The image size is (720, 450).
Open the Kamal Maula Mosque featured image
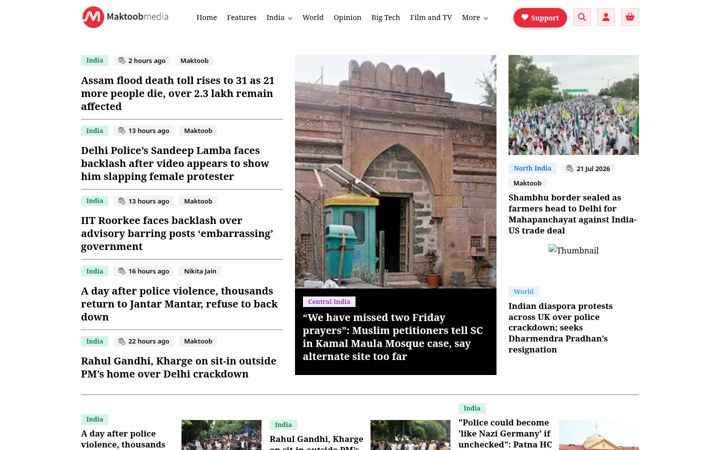pyautogui.click(x=395, y=171)
